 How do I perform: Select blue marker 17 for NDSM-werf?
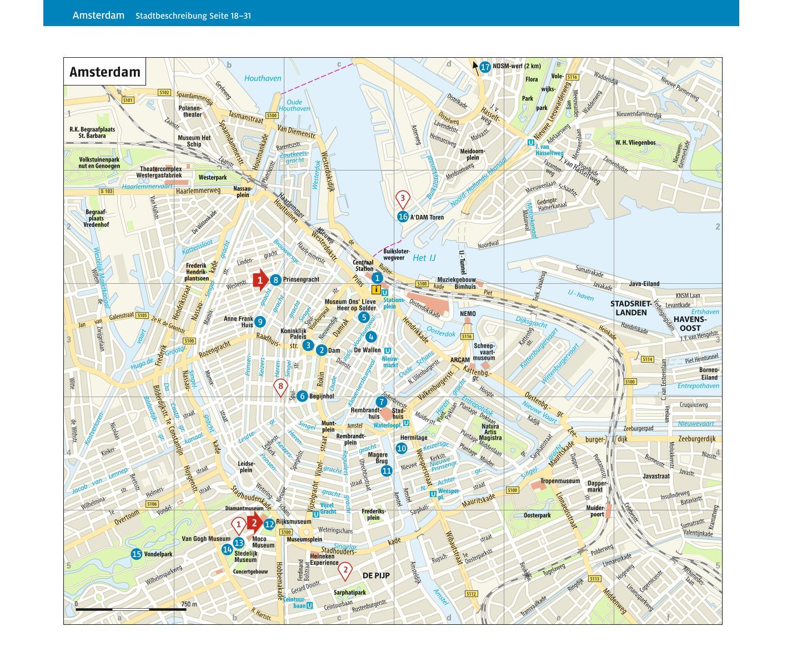(485, 67)
